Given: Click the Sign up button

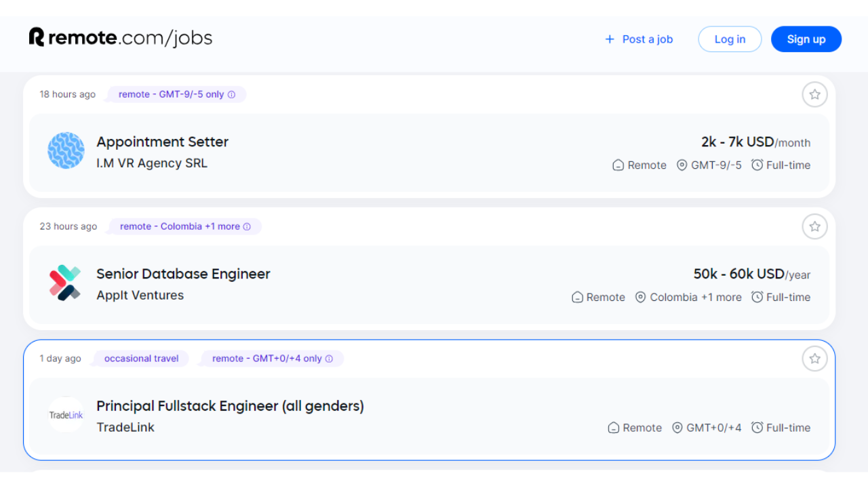Looking at the screenshot, I should click(806, 39).
